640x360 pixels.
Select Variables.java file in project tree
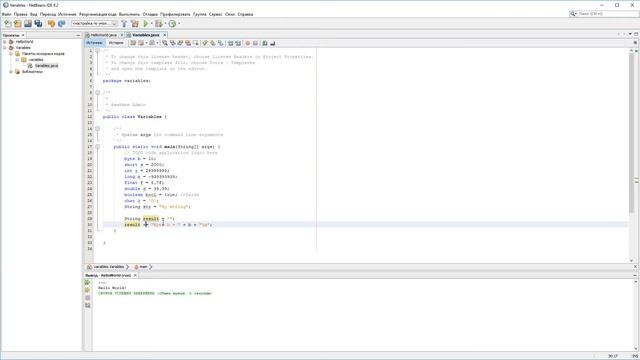coord(46,66)
